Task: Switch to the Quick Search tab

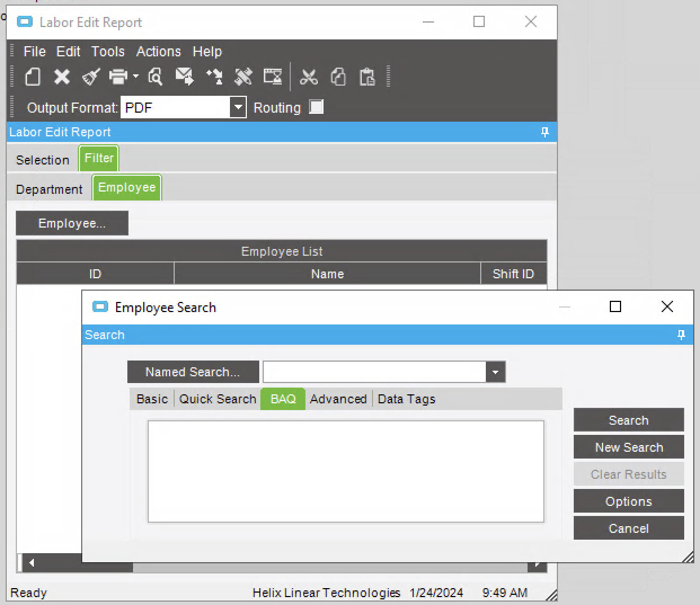Action: coord(218,399)
